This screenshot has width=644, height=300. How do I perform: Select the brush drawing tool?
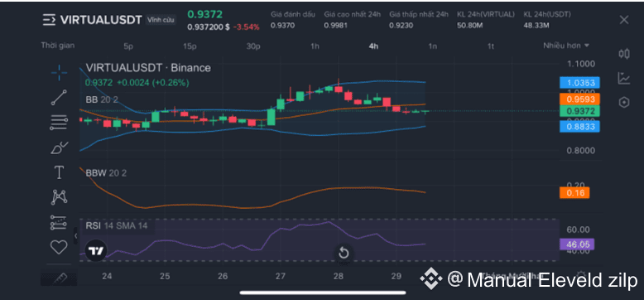point(59,148)
